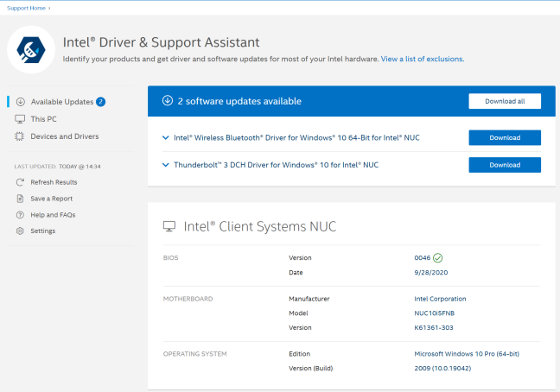
Task: Click the LAST UPDATED TODAY @ 14:34 text
Action: (58, 167)
